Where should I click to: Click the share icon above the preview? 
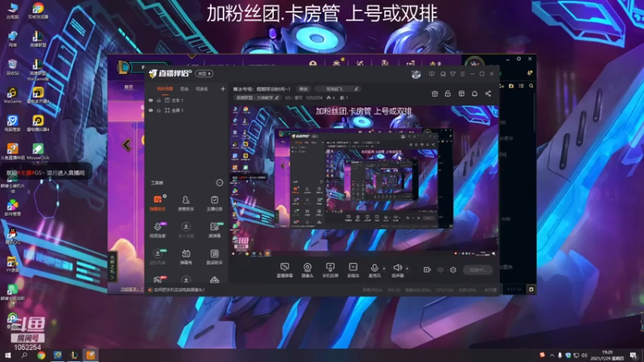click(x=488, y=93)
